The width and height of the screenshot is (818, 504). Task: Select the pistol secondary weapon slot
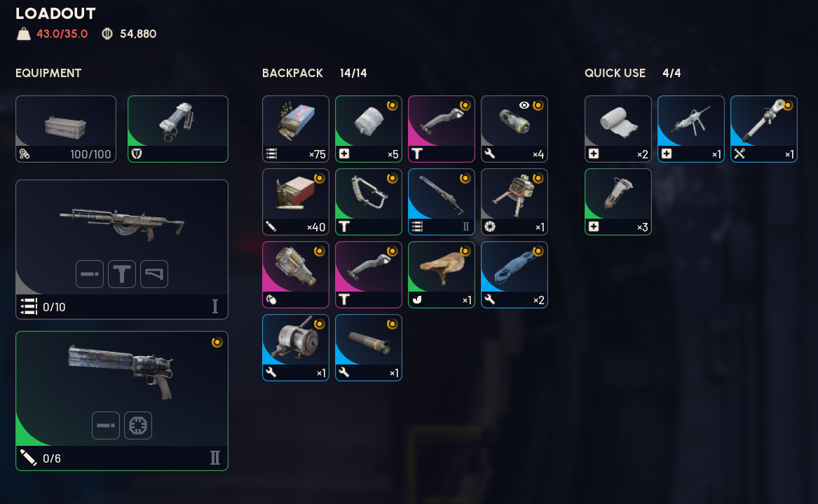pyautogui.click(x=121, y=401)
